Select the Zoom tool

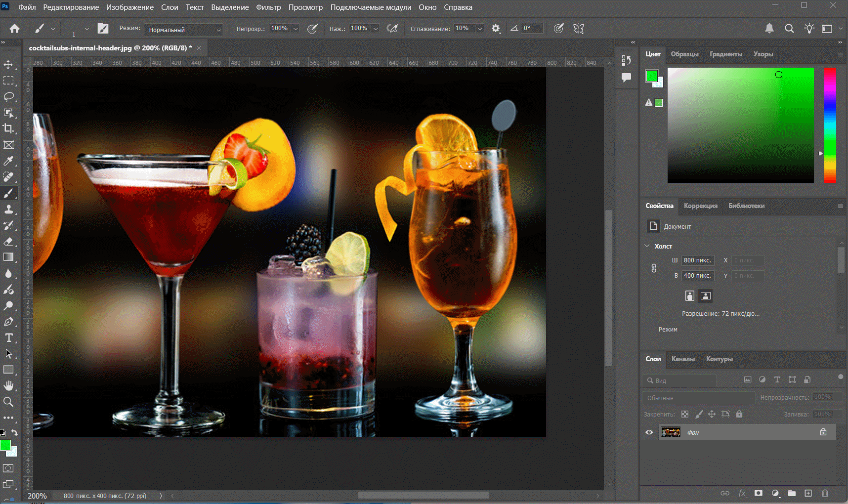pyautogui.click(x=8, y=402)
